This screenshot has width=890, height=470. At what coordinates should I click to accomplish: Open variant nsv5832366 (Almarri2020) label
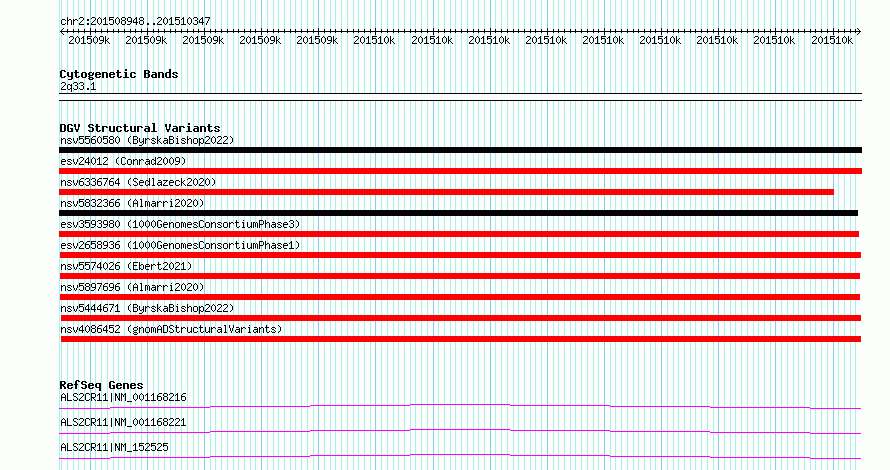click(132, 203)
